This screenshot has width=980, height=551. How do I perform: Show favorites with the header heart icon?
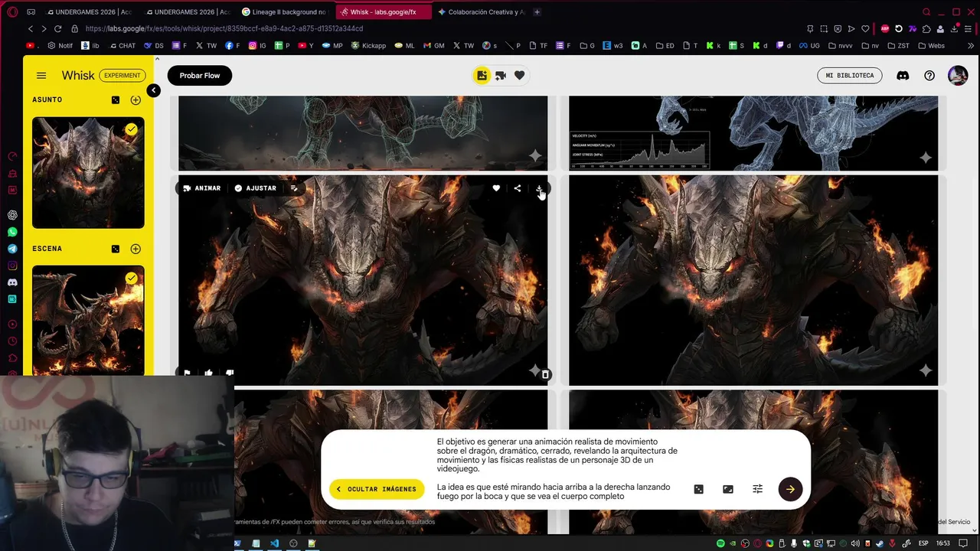[x=519, y=76]
